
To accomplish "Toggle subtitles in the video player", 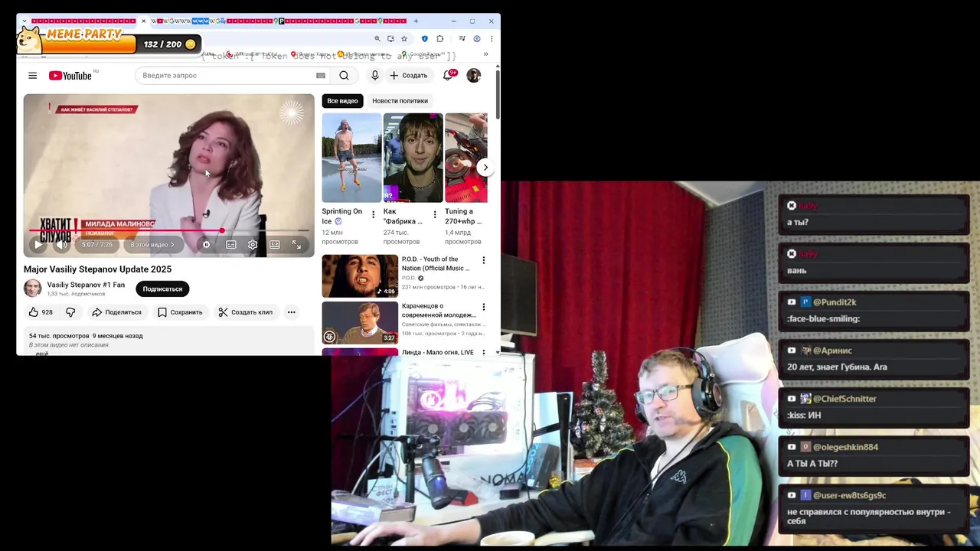I will 230,244.
